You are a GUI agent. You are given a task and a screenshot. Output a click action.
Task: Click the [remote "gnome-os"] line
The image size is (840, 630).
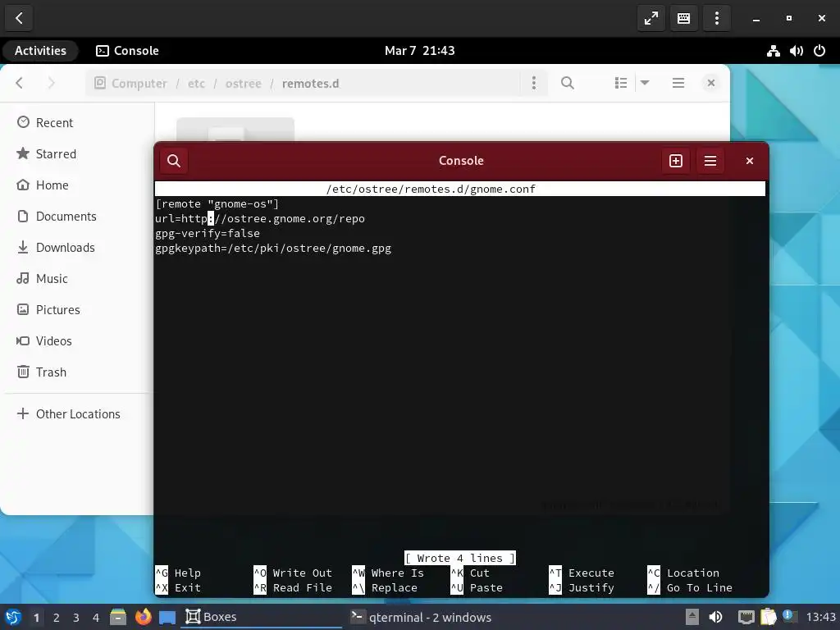(x=217, y=203)
